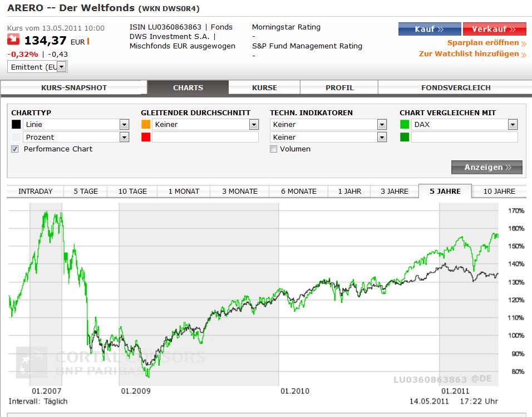Select the 1 JAHR time range
This screenshot has width=532, height=417.
click(349, 191)
